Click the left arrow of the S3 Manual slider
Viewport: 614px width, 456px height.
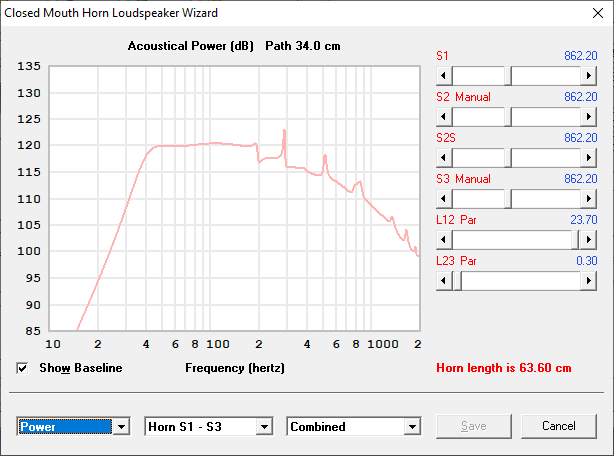(444, 198)
